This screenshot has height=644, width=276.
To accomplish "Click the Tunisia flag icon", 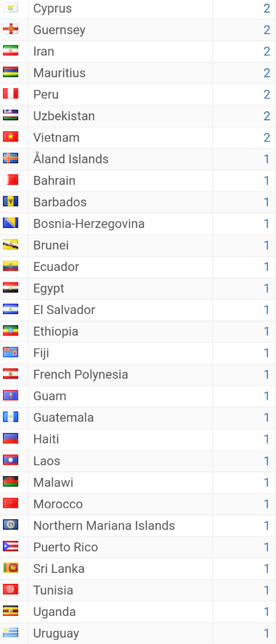I will click(x=10, y=590).
